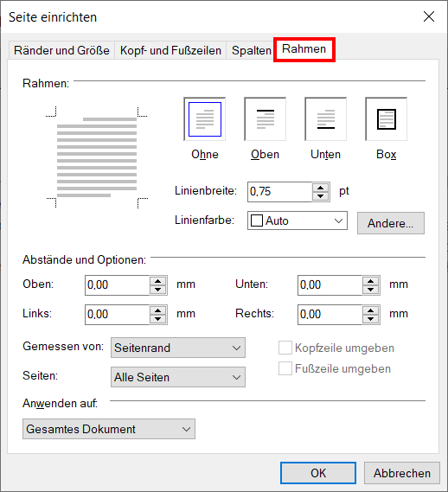The image size is (448, 492).
Task: Switch to the Ränder und Größe tab
Action: click(x=61, y=50)
